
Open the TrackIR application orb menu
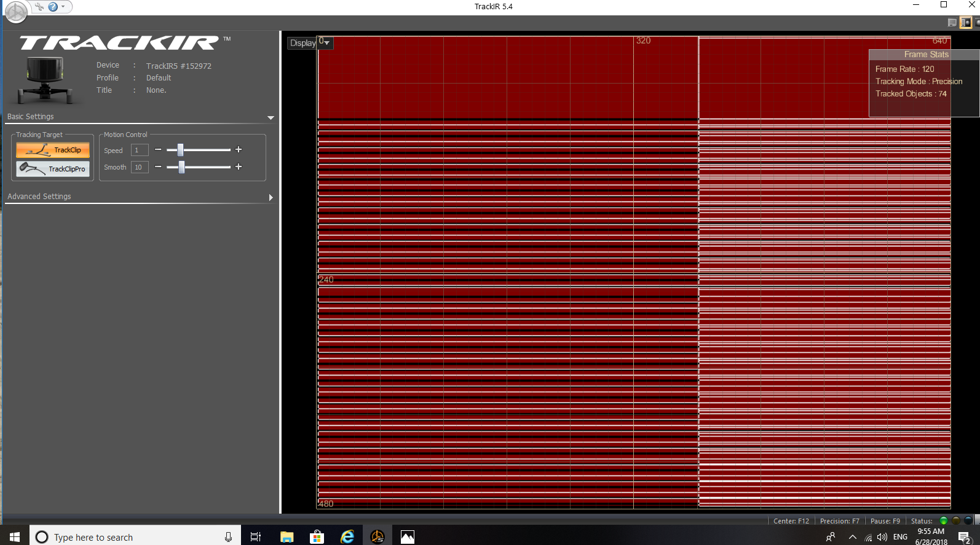click(16, 12)
